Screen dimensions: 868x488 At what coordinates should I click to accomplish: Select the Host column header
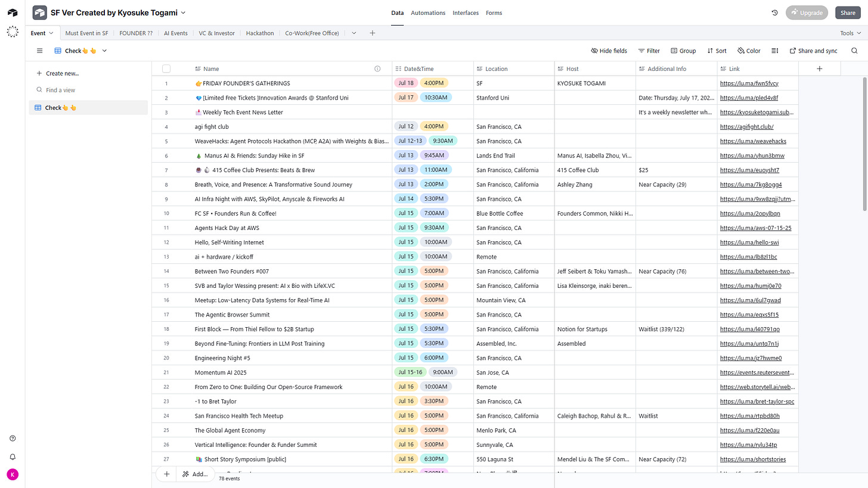(595, 69)
